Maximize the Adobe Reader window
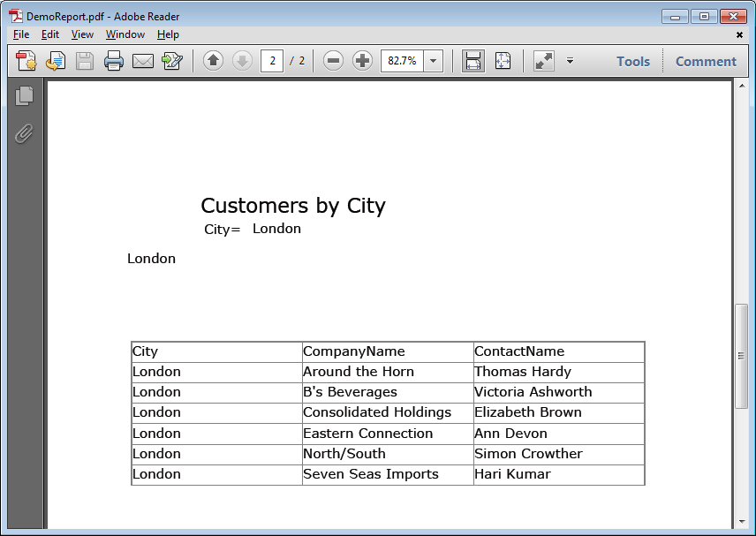The height and width of the screenshot is (536, 756). click(x=704, y=17)
